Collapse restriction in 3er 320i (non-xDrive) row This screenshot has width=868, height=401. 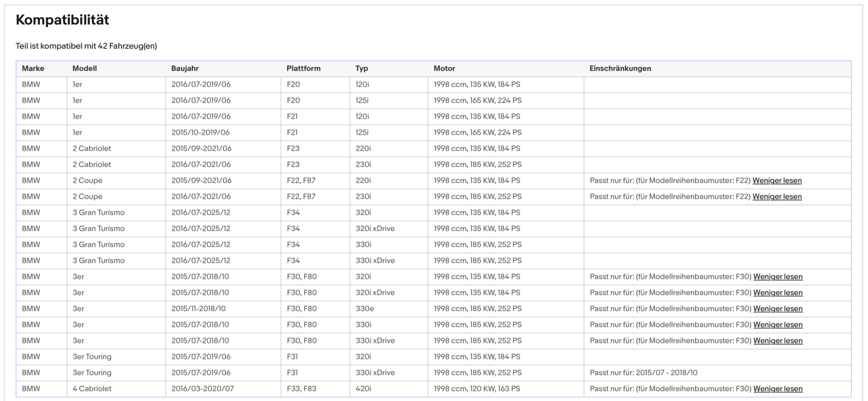click(x=778, y=277)
